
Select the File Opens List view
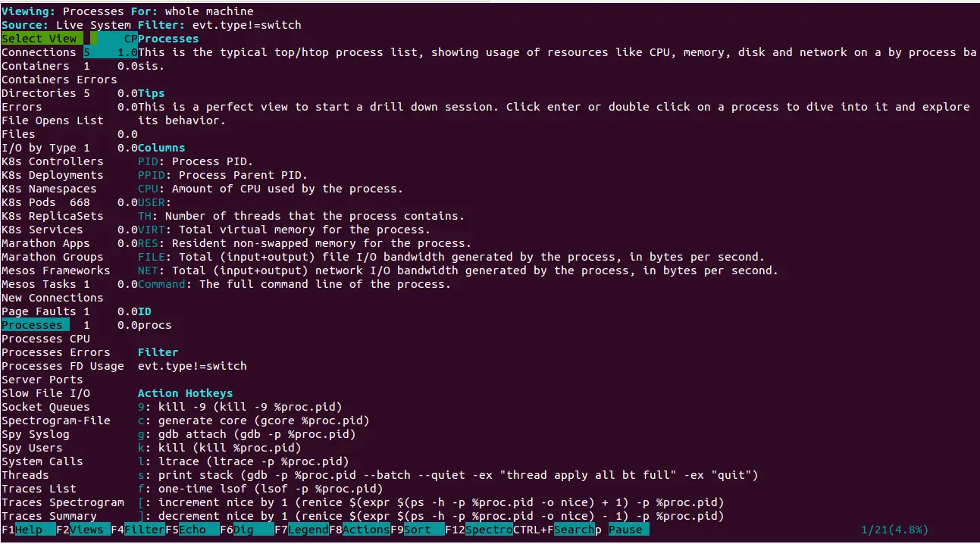[x=52, y=120]
